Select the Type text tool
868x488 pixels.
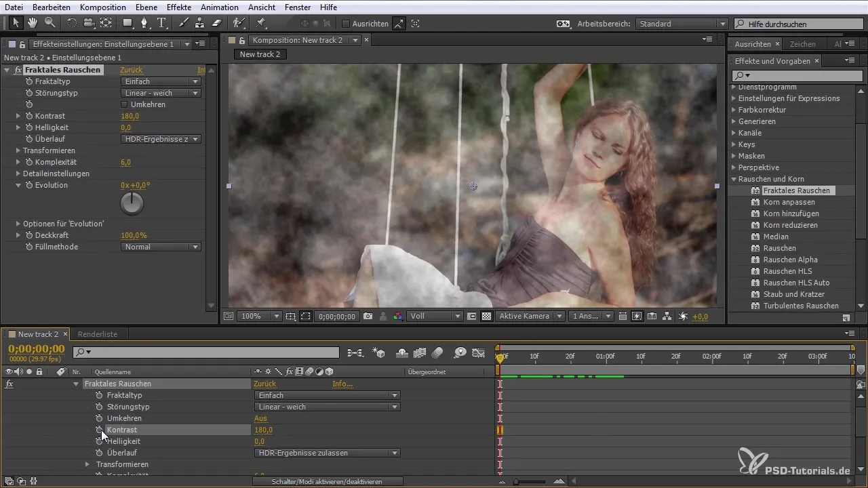[x=161, y=22]
